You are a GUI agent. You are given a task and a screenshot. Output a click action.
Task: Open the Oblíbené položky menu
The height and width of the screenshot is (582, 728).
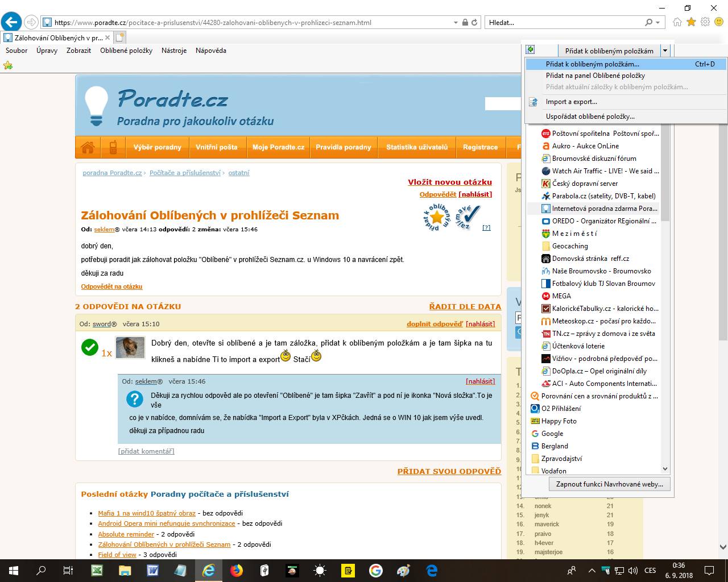(x=126, y=51)
